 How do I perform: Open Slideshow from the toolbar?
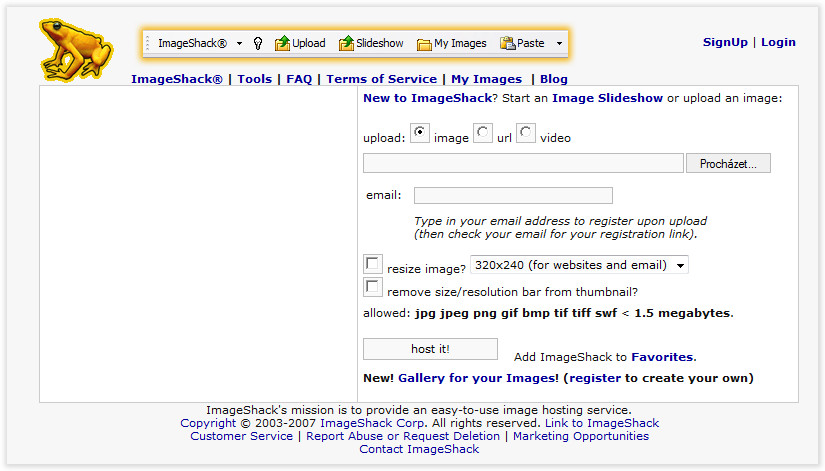371,43
